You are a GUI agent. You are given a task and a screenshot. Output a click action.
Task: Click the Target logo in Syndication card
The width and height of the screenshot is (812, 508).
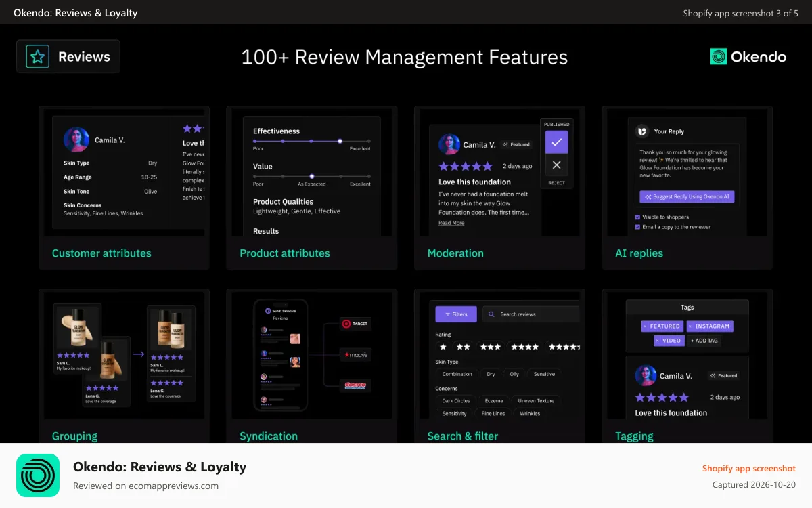click(355, 324)
